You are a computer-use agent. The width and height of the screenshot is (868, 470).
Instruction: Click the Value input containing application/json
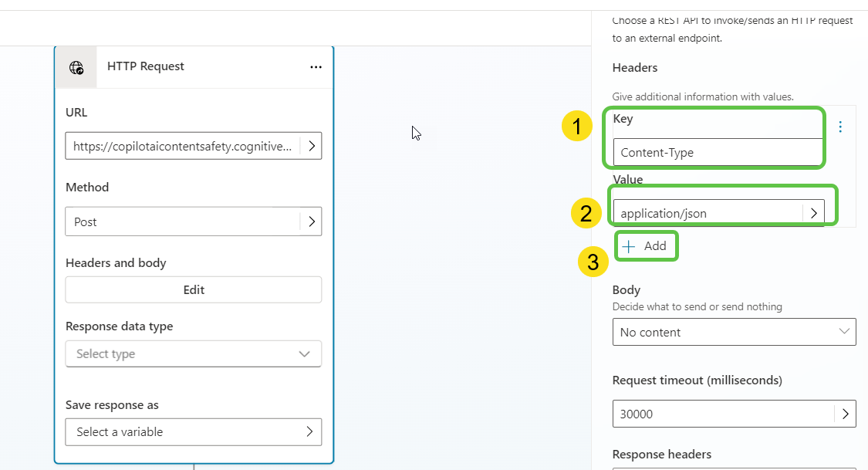pos(710,213)
